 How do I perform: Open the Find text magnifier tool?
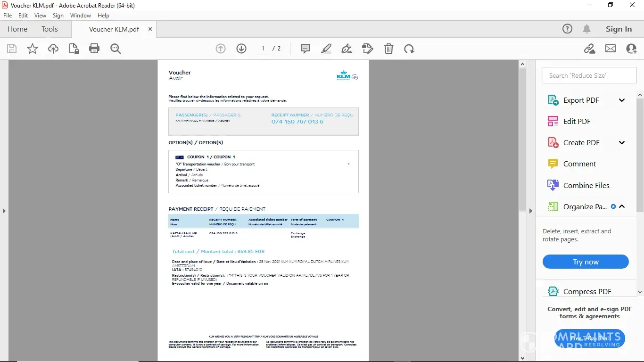click(116, 49)
